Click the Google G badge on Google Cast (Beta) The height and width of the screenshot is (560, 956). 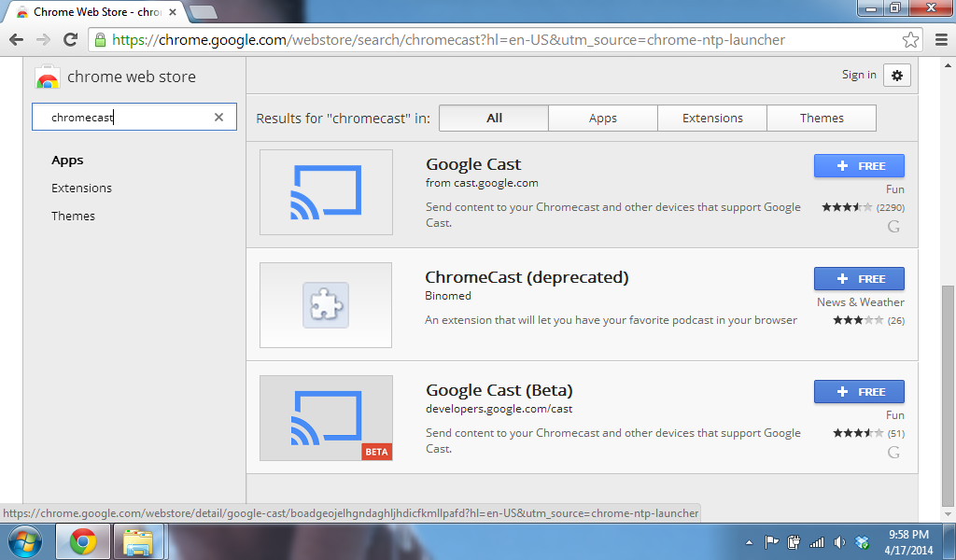pyautogui.click(x=893, y=452)
